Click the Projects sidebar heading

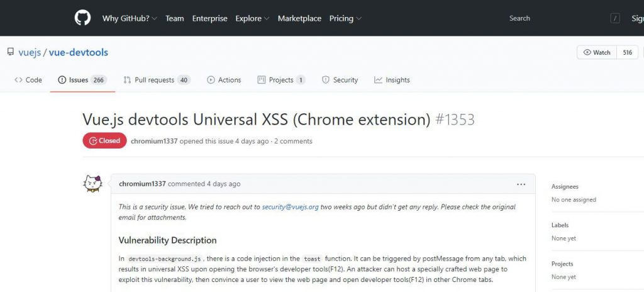tap(562, 264)
